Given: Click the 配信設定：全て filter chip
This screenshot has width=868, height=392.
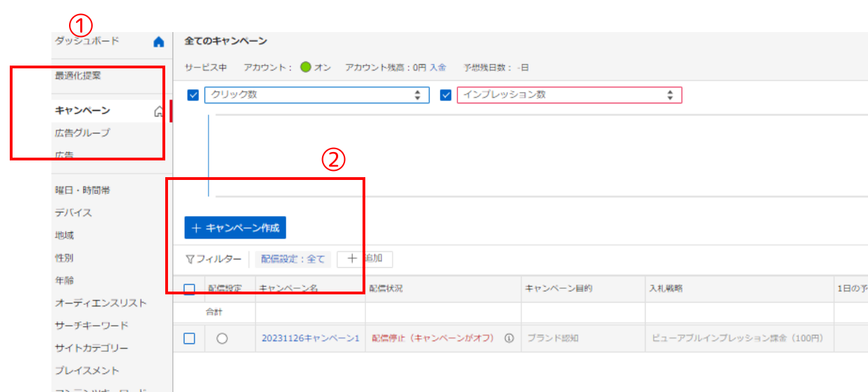Looking at the screenshot, I should (293, 259).
